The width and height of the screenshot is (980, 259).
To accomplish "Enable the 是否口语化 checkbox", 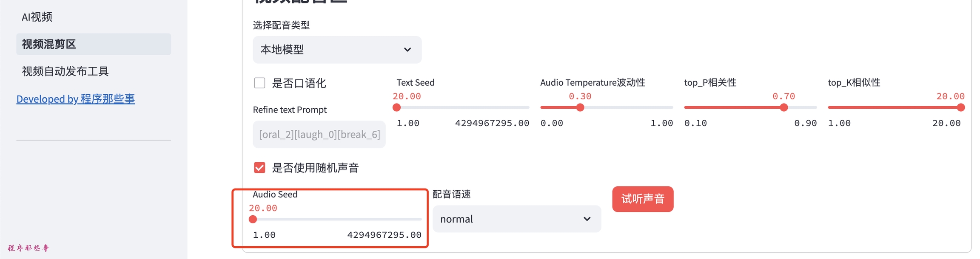I will (x=259, y=83).
